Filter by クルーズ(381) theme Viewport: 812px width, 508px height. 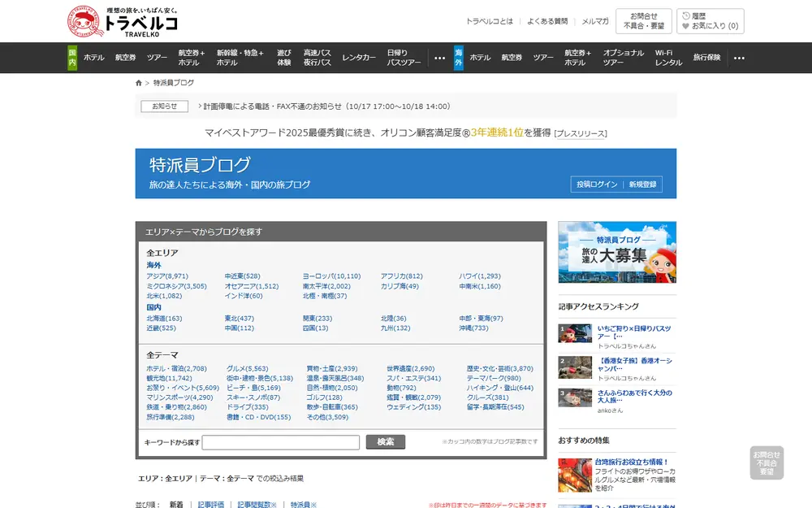tap(487, 397)
